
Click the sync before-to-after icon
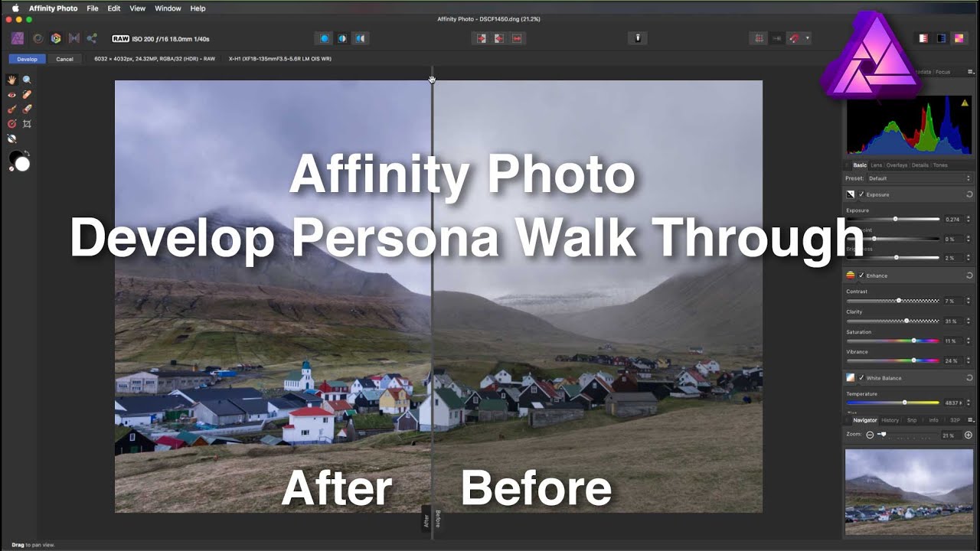tap(482, 38)
